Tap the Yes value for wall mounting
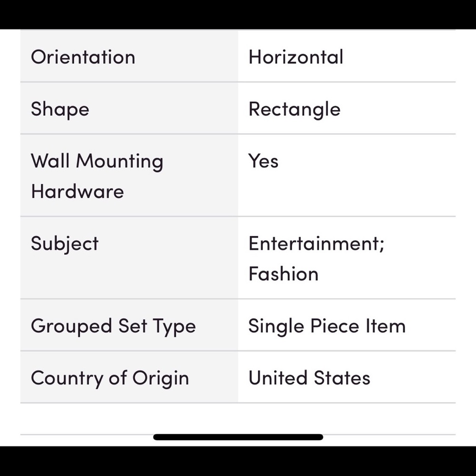476x476 pixels. [x=263, y=161]
